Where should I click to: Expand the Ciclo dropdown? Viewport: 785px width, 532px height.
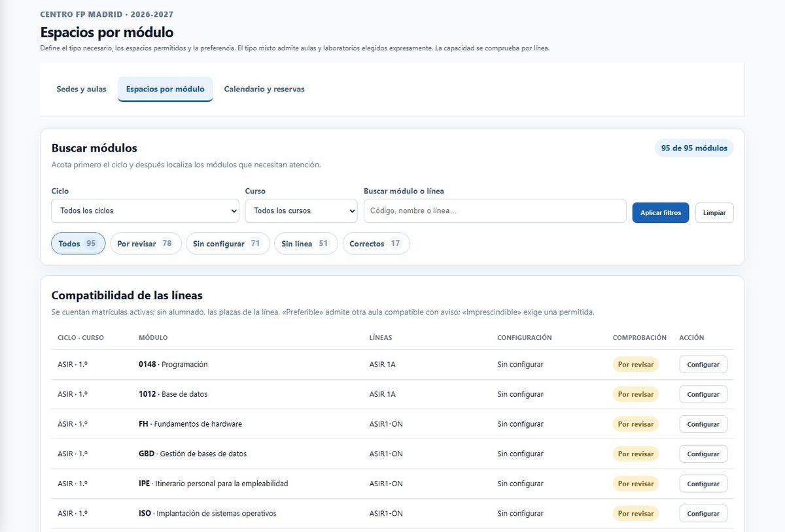coord(145,211)
